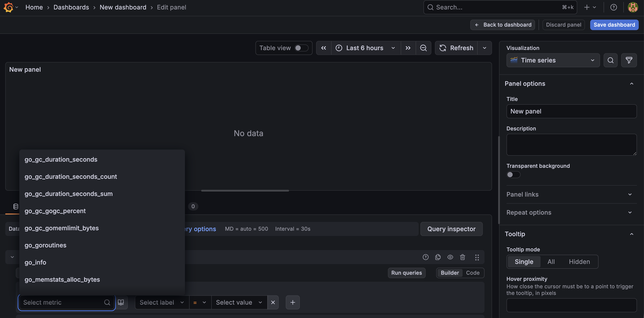644x318 pixels.
Task: Click the plus icon for new item
Action: (587, 7)
